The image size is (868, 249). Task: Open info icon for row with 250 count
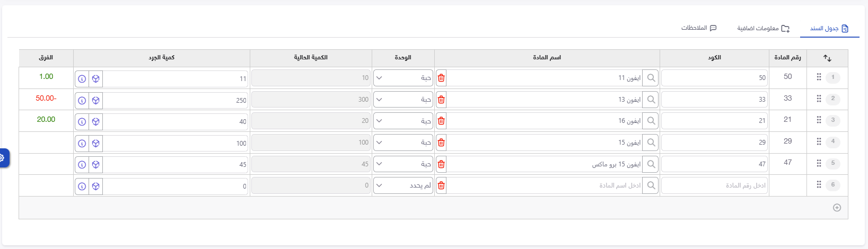tap(82, 100)
